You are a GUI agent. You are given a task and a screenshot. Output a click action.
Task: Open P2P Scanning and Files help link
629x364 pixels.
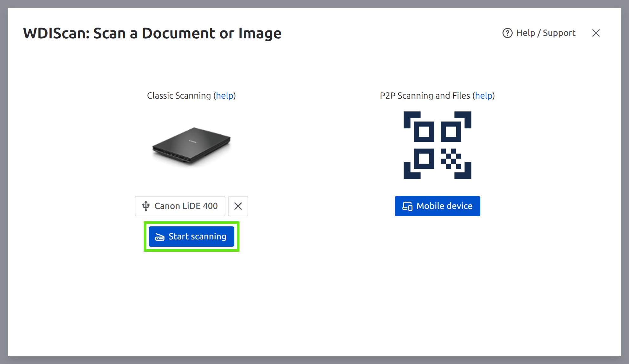[484, 95]
